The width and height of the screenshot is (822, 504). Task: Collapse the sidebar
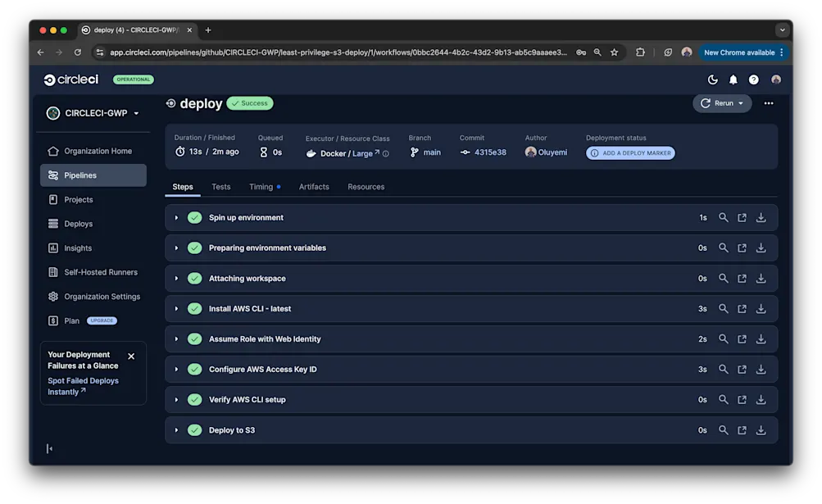(x=49, y=448)
